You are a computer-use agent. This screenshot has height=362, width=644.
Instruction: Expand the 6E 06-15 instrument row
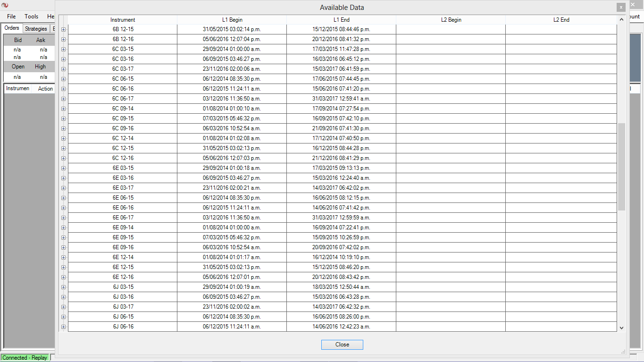tap(63, 198)
